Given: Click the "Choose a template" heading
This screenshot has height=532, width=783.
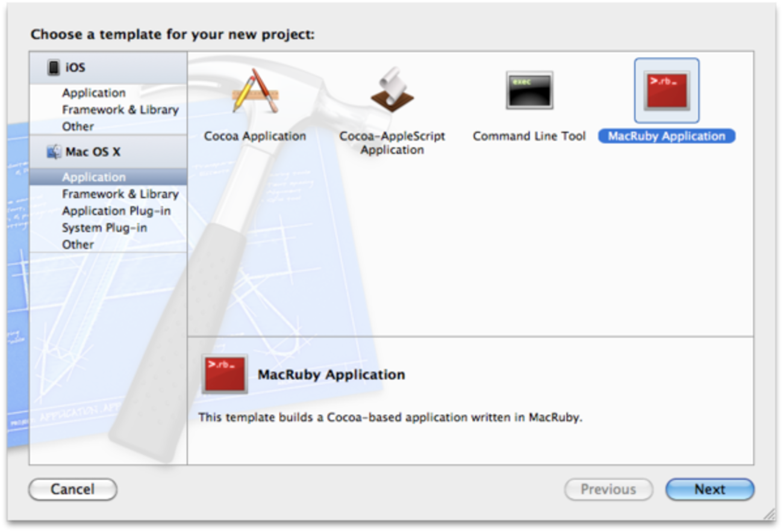Looking at the screenshot, I should click(x=173, y=34).
